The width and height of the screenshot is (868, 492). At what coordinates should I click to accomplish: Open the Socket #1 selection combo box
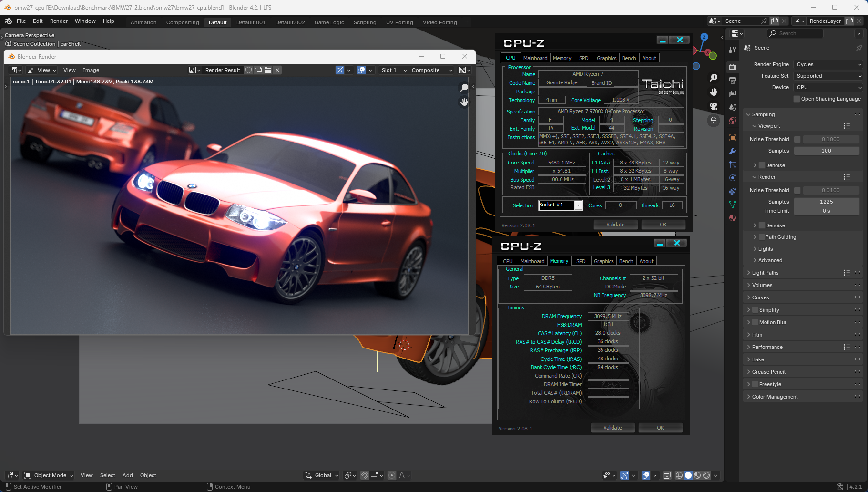coord(561,205)
